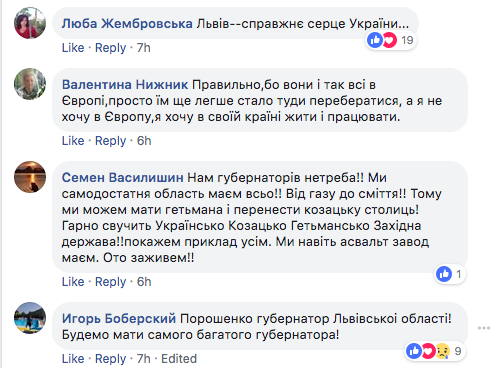Open the heart reaction on Люба's comment

[x=389, y=40]
